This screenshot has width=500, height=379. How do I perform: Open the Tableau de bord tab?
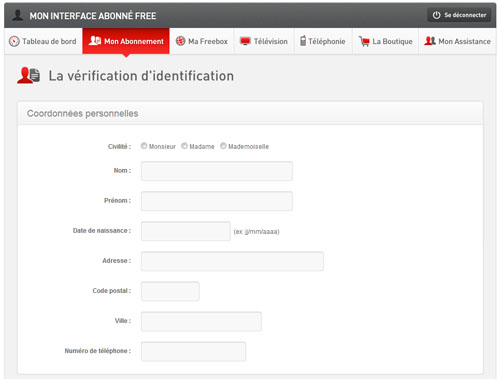pos(43,41)
